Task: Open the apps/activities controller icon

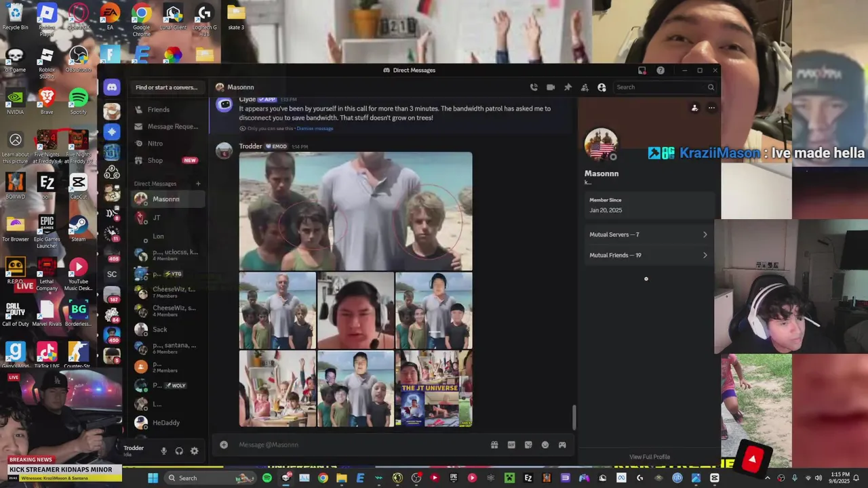Action: pos(562,445)
